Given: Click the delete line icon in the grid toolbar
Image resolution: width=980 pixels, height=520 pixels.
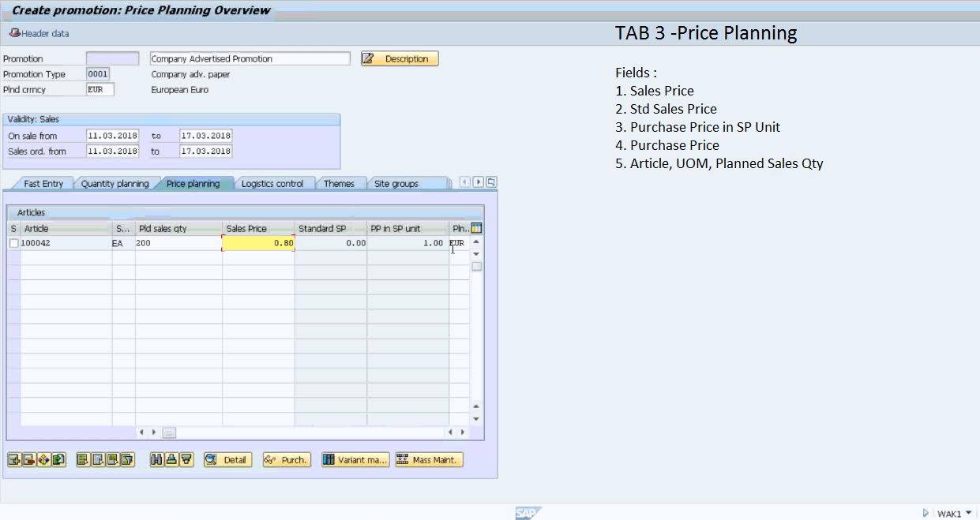Looking at the screenshot, I should 30,459.
